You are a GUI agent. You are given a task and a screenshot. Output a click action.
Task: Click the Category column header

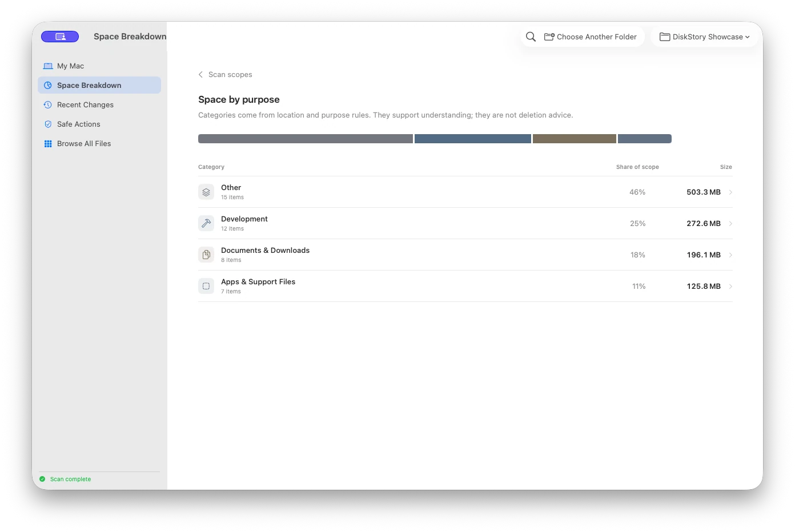211,167
